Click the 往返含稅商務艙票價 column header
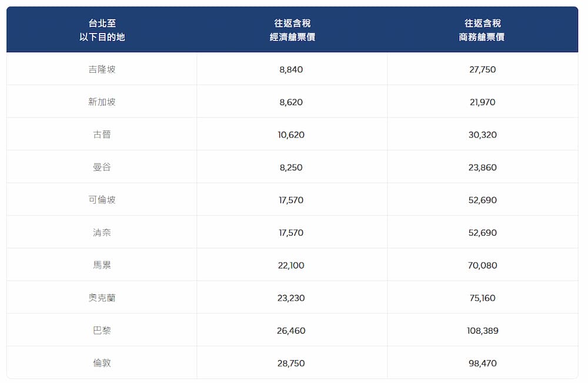 482,30
